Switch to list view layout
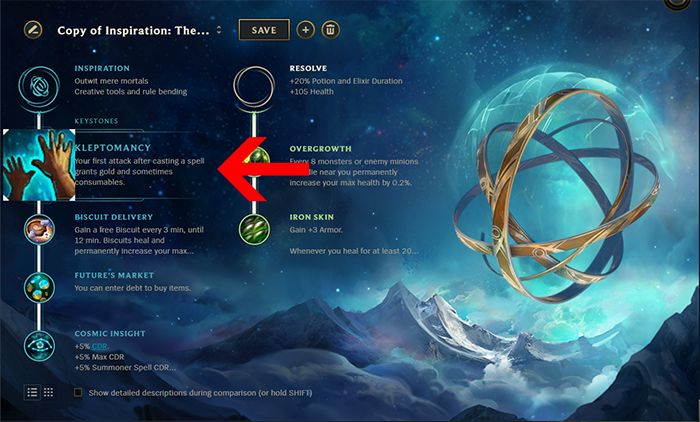The image size is (700, 422). [x=32, y=393]
